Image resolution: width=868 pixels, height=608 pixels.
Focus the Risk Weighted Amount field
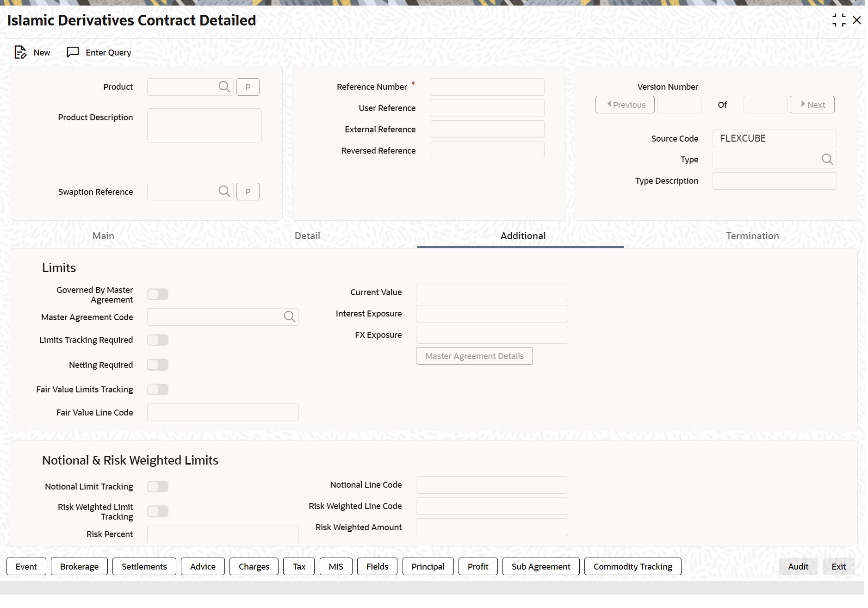pyautogui.click(x=492, y=527)
